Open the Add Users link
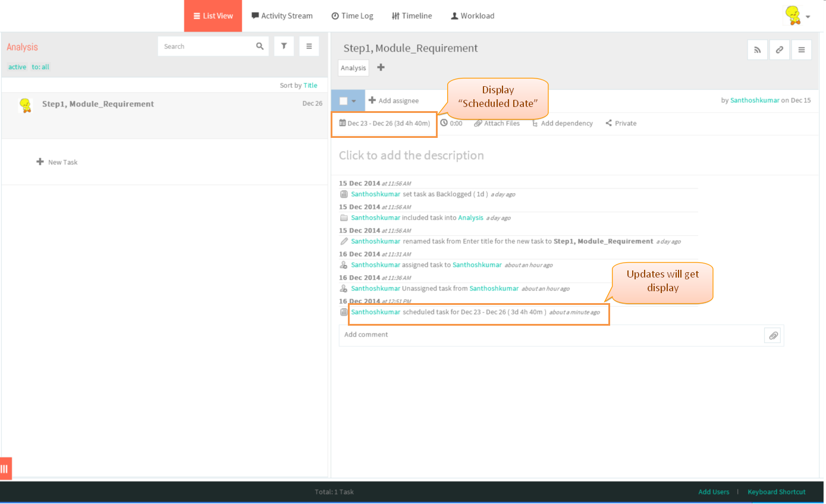Screen dimensions: 826x504 point(714,492)
